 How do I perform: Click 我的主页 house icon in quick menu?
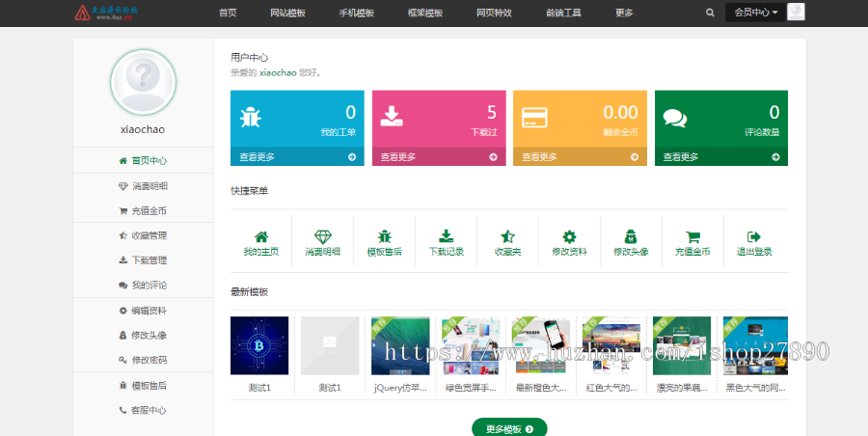point(261,237)
